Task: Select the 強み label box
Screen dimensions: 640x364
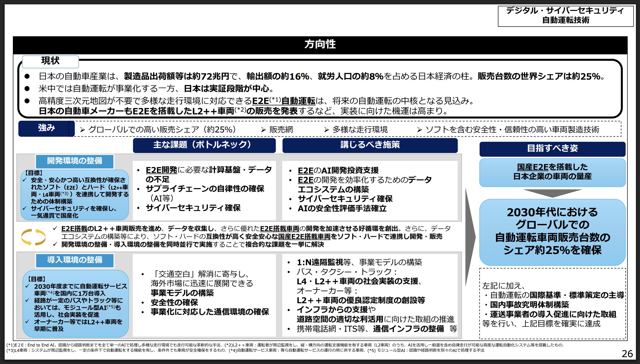Action: point(46,128)
